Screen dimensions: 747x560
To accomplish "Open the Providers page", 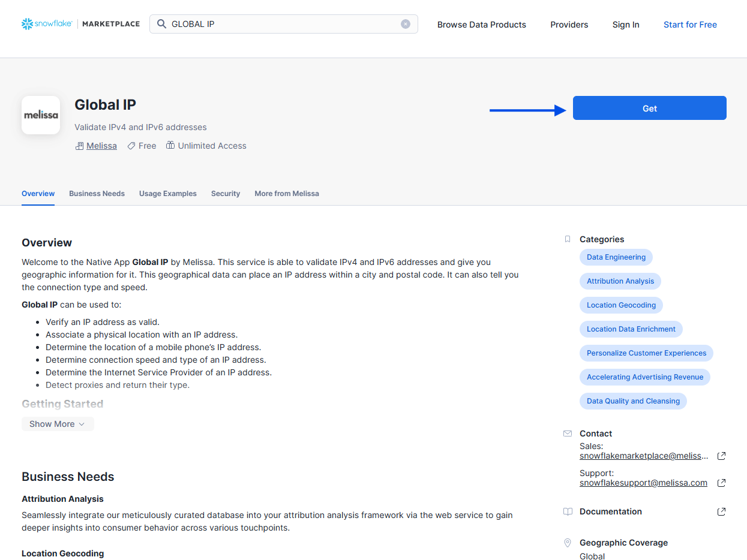I will 569,25.
